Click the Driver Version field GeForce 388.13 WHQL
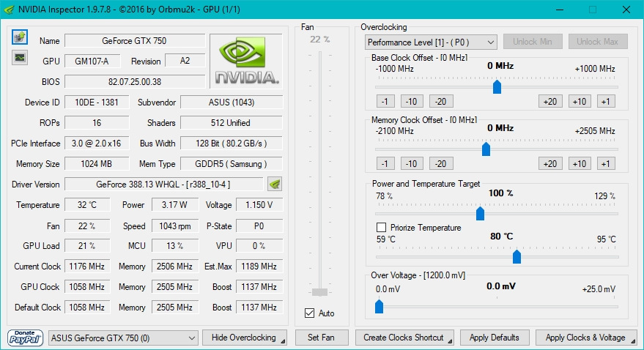Screen dimensions: 644x350 click(164, 185)
